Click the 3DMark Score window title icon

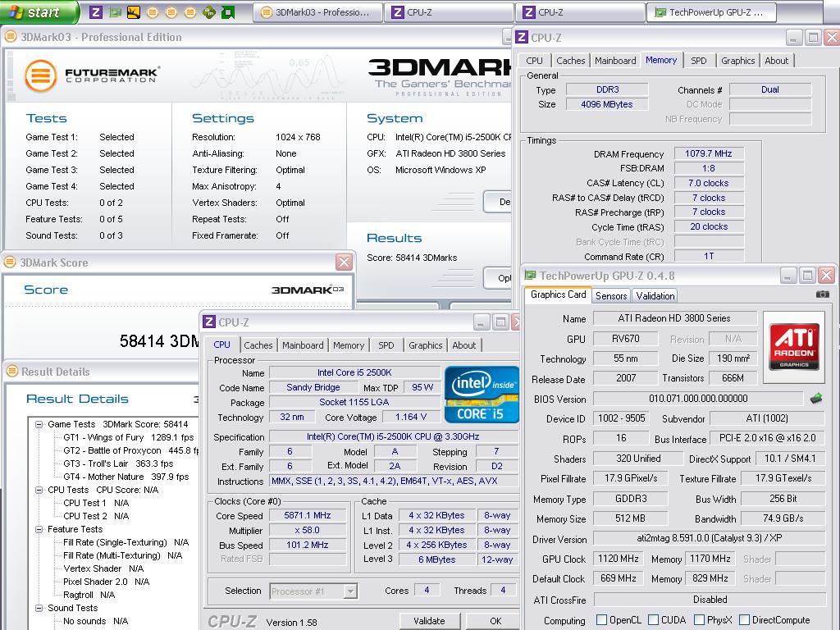[10, 262]
